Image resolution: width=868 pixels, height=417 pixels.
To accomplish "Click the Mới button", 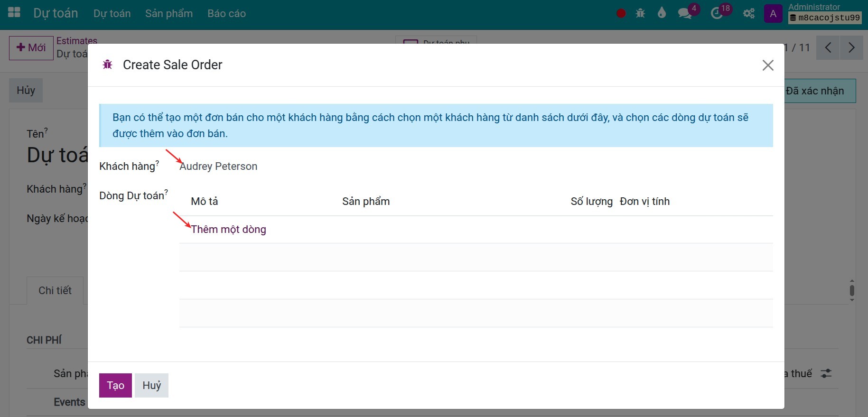I will point(31,48).
